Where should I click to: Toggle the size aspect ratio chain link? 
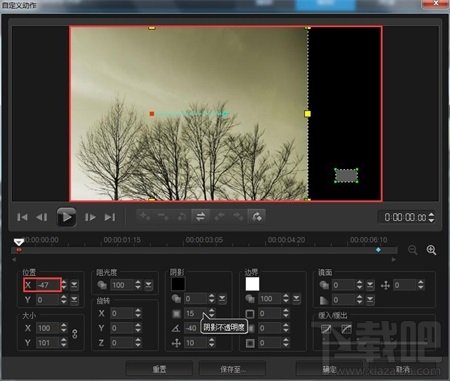tap(75, 334)
